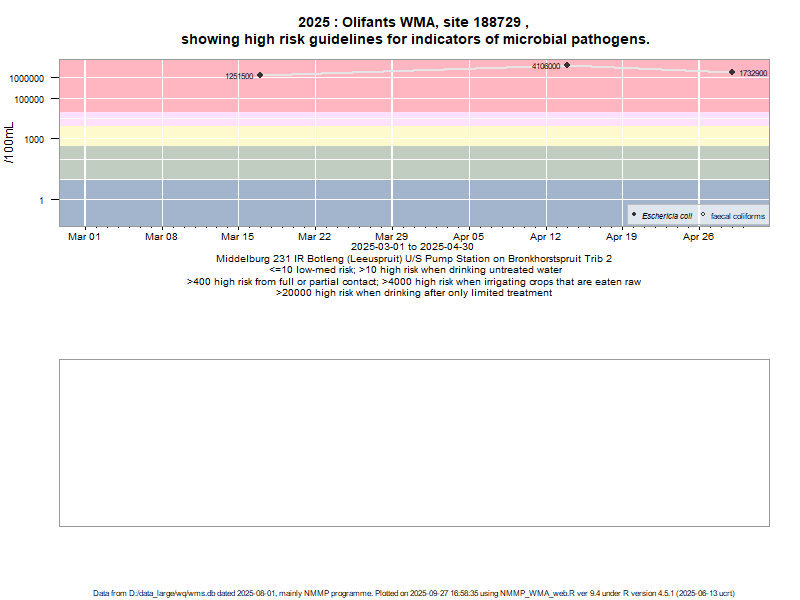Select the 4106000 data point diamond
Viewport: 800px width, 600px height.
(x=567, y=65)
